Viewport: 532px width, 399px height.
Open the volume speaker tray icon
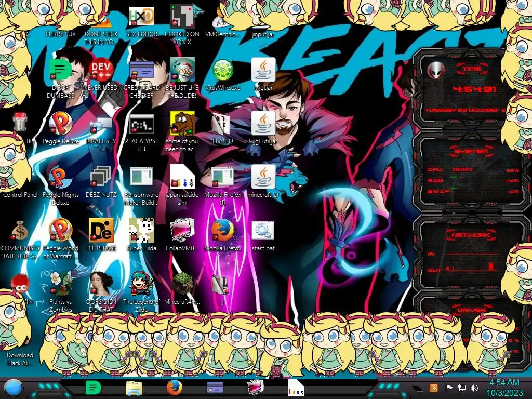coord(474,388)
